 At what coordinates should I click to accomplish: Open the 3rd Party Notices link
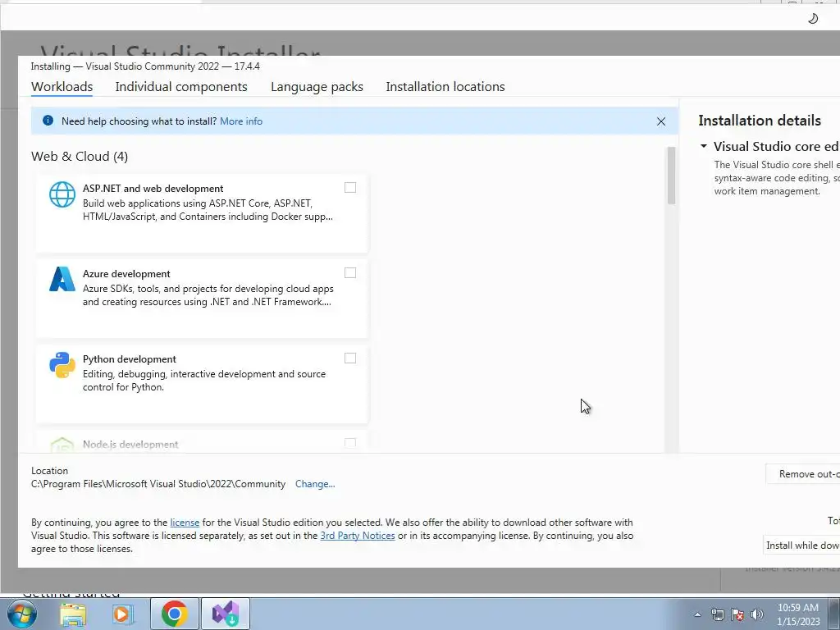click(358, 536)
